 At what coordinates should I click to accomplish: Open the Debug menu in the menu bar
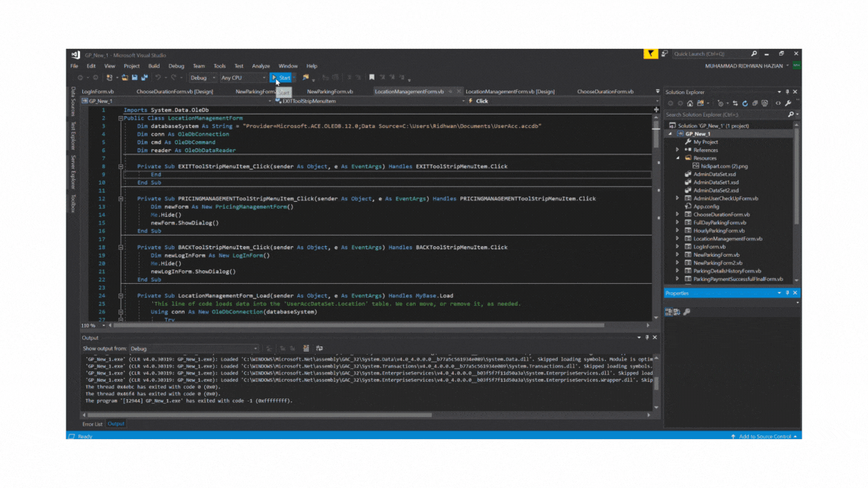(x=176, y=66)
